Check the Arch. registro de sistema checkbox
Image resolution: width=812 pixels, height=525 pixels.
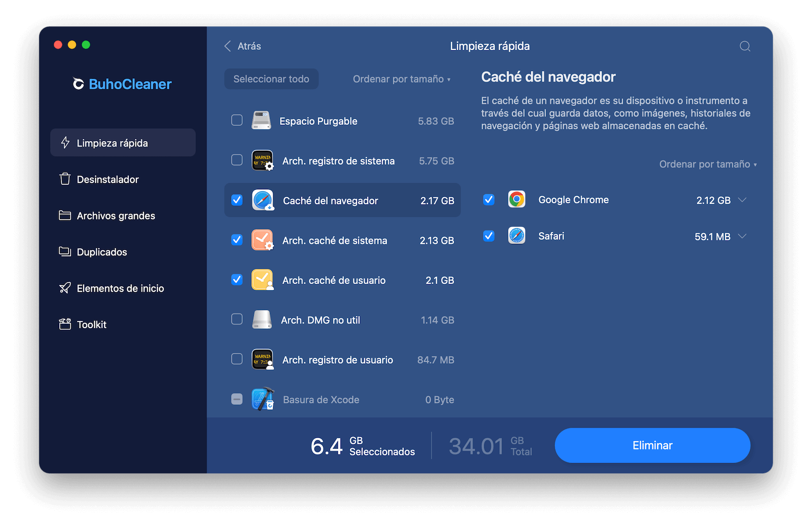(237, 160)
